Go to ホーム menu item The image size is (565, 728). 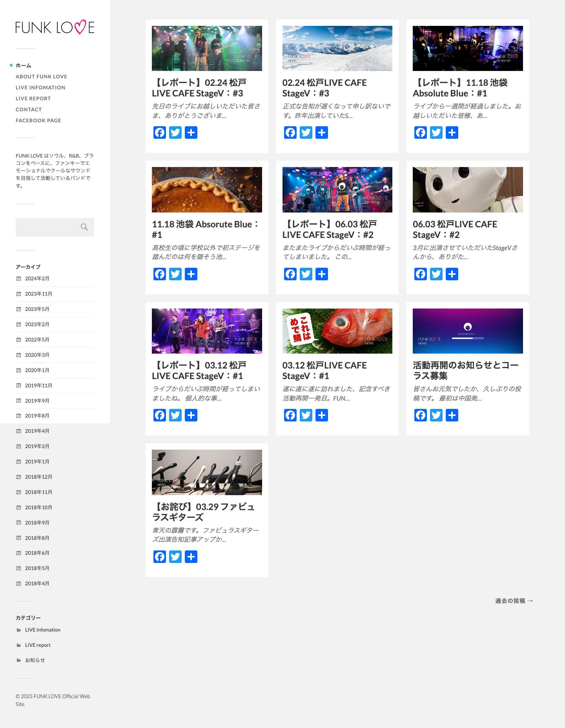click(x=23, y=65)
